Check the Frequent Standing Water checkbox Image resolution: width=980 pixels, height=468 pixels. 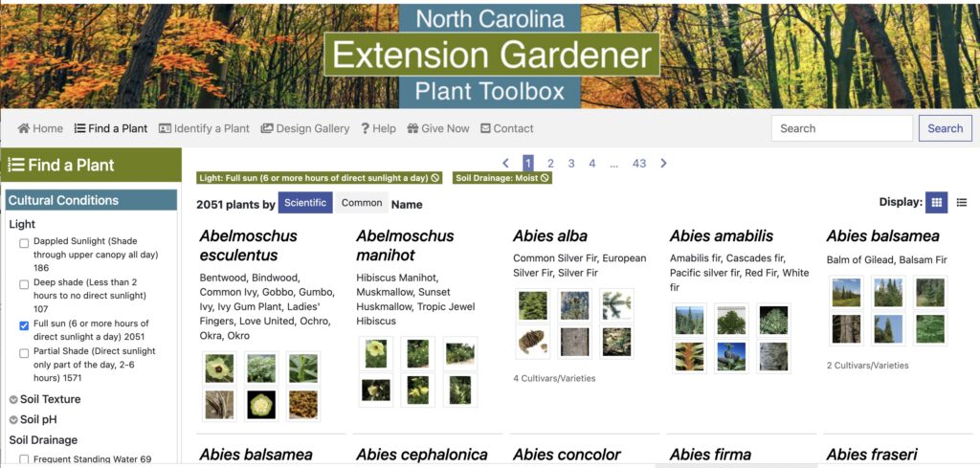coord(24,459)
